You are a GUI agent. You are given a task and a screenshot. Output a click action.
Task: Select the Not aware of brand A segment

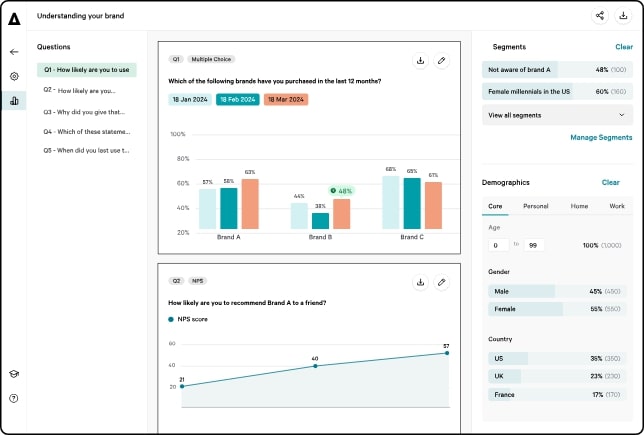coord(557,70)
